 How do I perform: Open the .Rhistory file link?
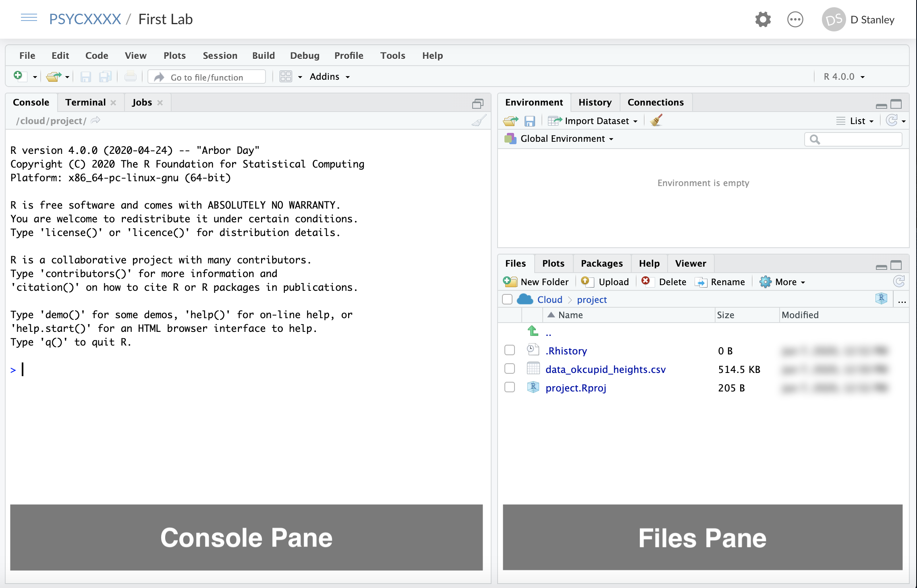[x=566, y=351]
